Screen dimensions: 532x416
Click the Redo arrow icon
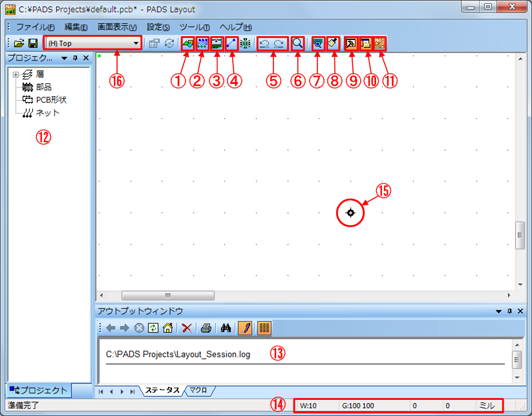[279, 43]
